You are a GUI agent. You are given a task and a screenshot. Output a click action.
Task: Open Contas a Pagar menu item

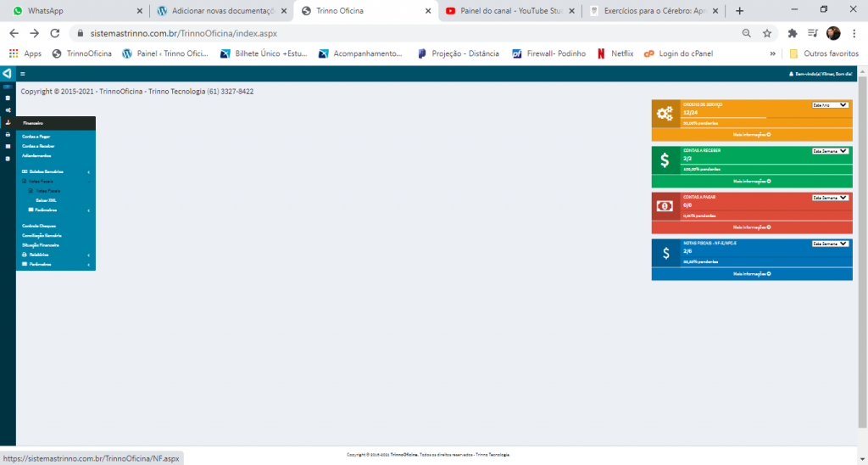[x=36, y=137]
